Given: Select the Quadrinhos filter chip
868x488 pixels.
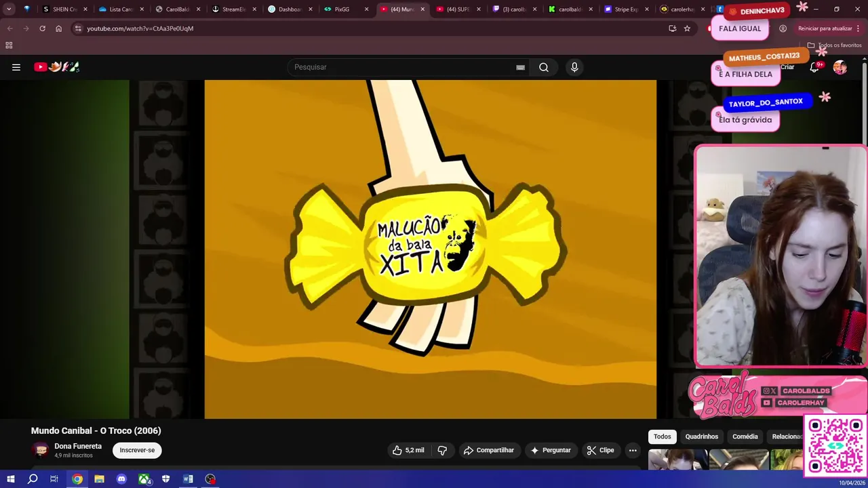Looking at the screenshot, I should pyautogui.click(x=701, y=436).
